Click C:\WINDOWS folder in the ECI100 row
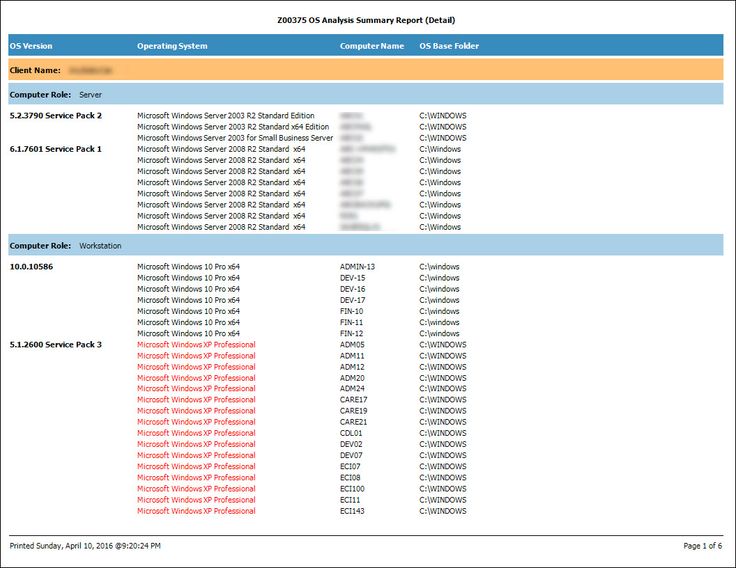 (443, 489)
